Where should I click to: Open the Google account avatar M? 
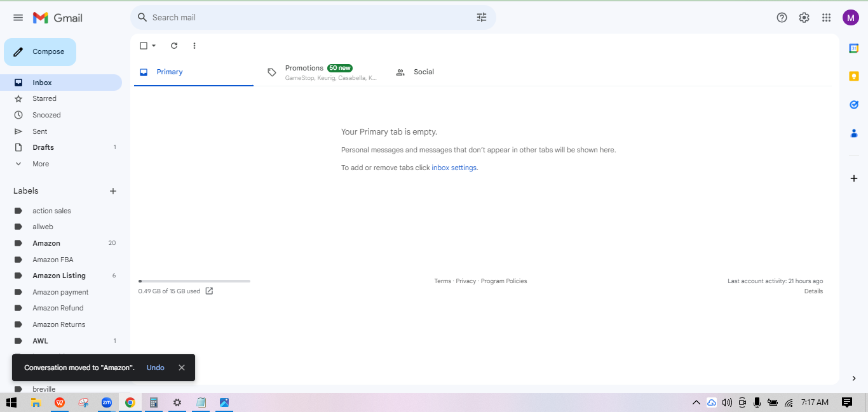pos(851,18)
